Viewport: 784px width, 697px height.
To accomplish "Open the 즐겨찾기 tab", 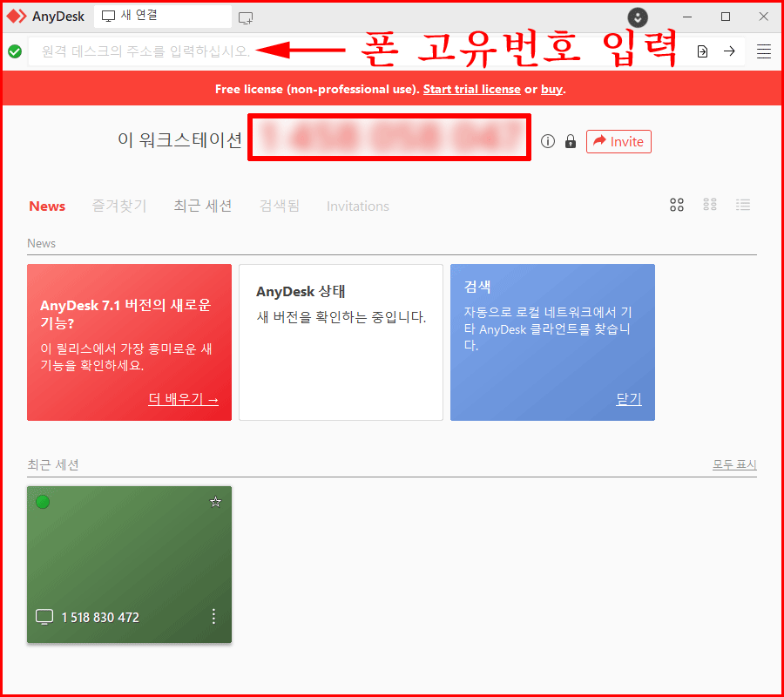I will pyautogui.click(x=119, y=206).
